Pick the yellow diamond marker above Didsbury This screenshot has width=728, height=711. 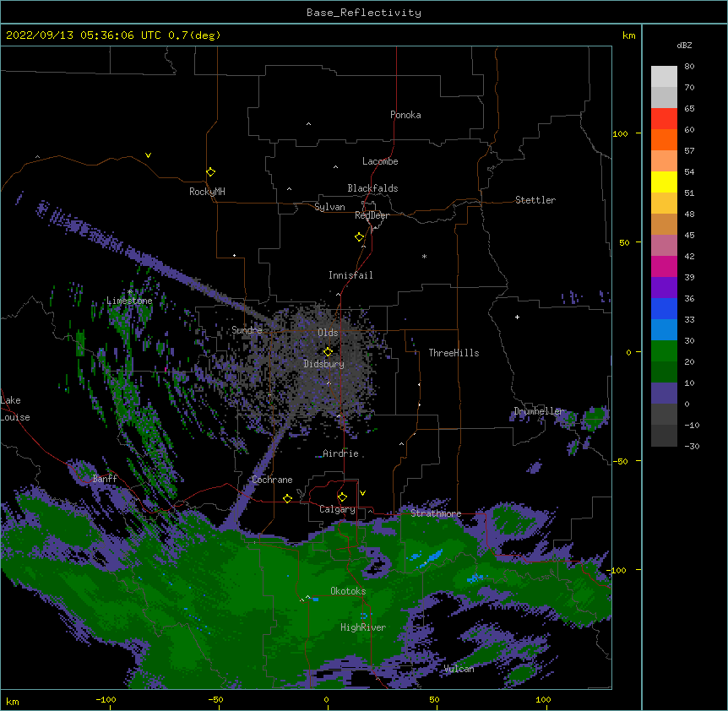tap(328, 352)
